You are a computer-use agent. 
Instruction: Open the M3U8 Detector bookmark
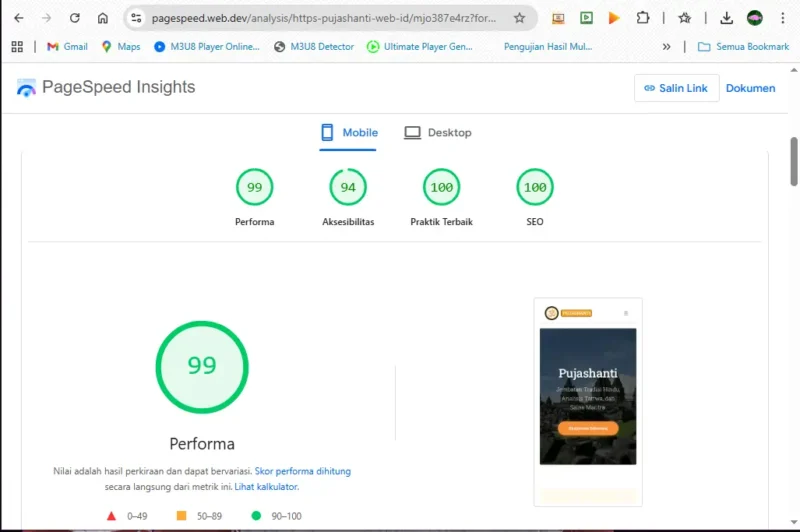(314, 47)
